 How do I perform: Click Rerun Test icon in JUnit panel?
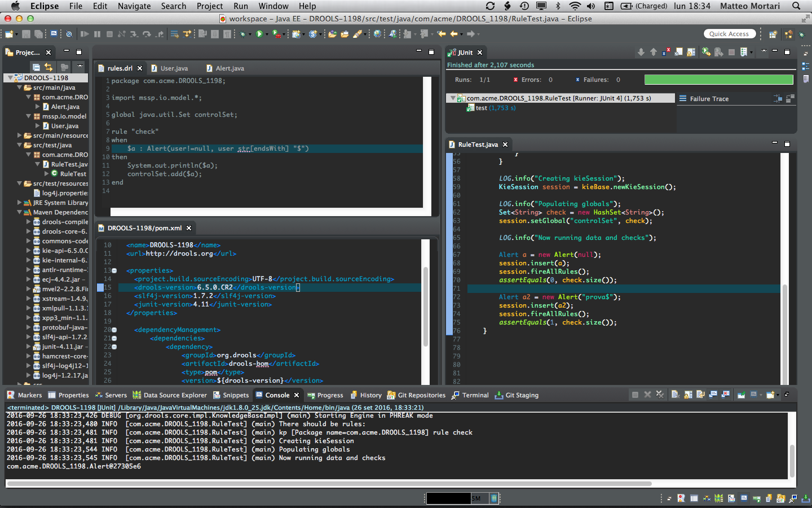coord(706,52)
